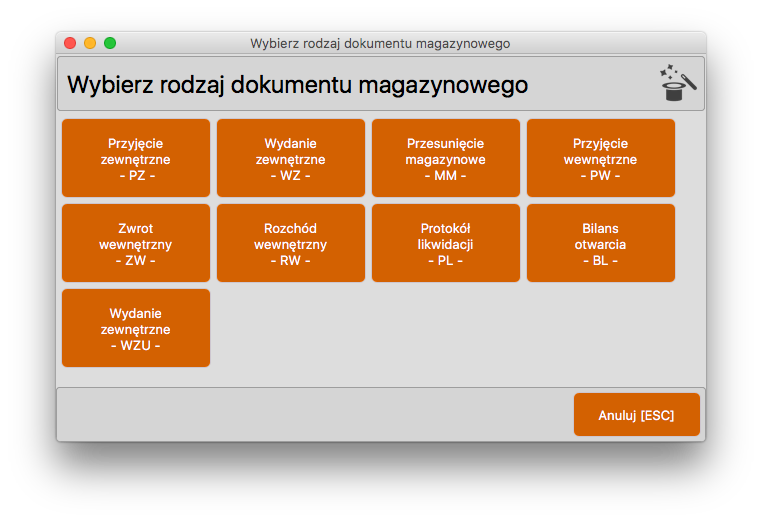The height and width of the screenshot is (522, 762).
Task: Choose Wydanie zewnętrzne WZ document
Action: [291, 158]
